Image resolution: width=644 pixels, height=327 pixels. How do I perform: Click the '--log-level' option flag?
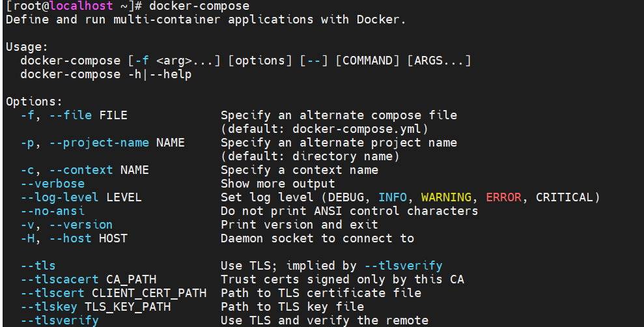[x=59, y=197]
